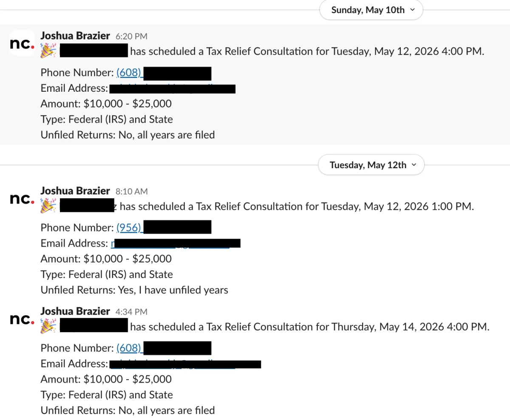The width and height of the screenshot is (510, 420).
Task: Open the email address link in 6:20 PM message
Action: tap(173, 88)
